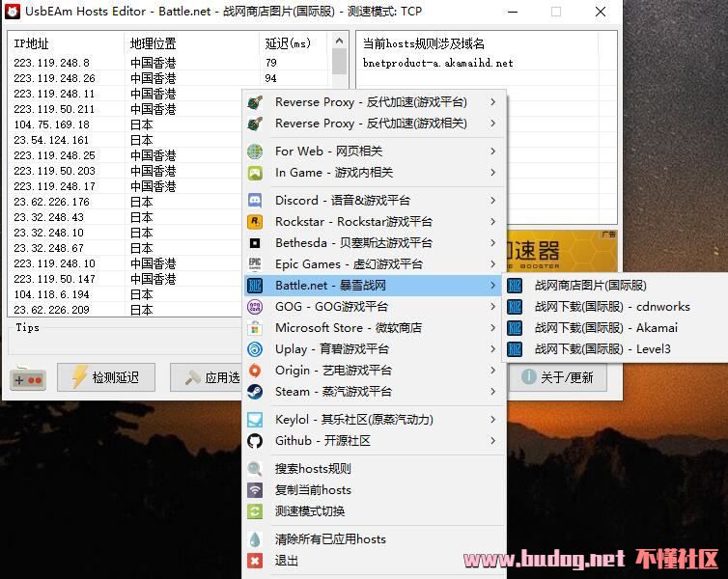The image size is (728, 579).
Task: Select IP row 223.119.248.8
Action: click(x=170, y=63)
